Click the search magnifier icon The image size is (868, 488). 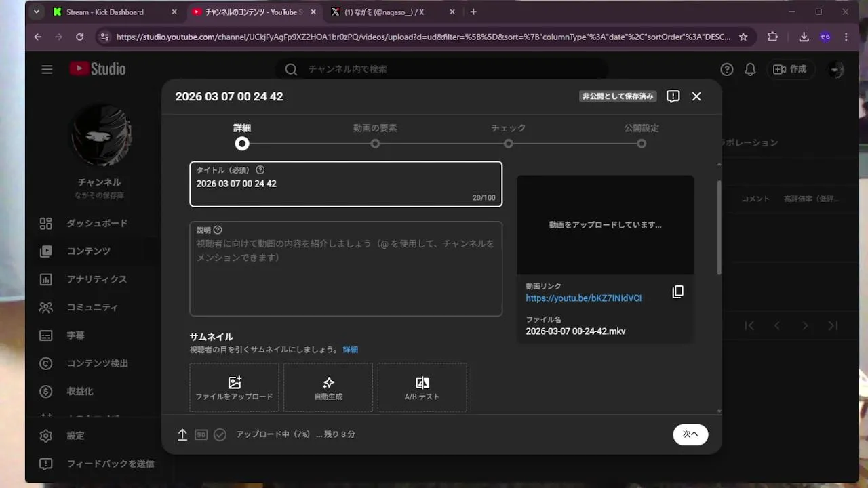pos(291,69)
